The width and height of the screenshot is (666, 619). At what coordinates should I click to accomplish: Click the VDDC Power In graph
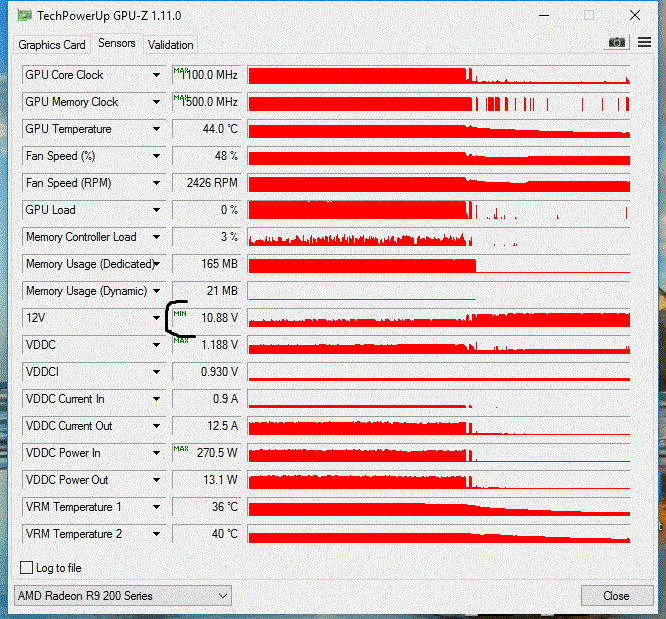pyautogui.click(x=439, y=453)
